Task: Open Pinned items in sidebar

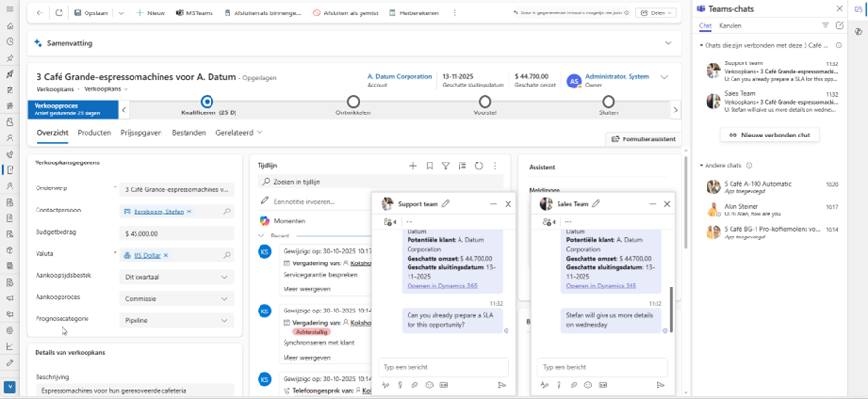Action: (10, 58)
